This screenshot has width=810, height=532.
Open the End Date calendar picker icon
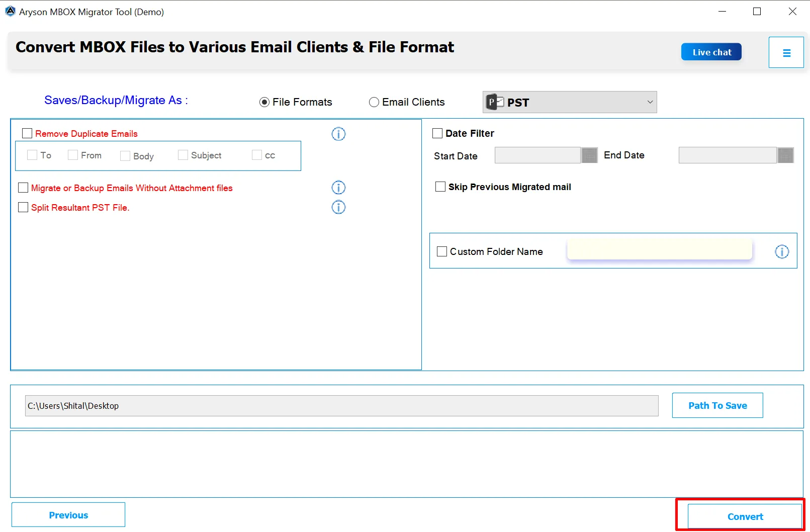(x=785, y=155)
